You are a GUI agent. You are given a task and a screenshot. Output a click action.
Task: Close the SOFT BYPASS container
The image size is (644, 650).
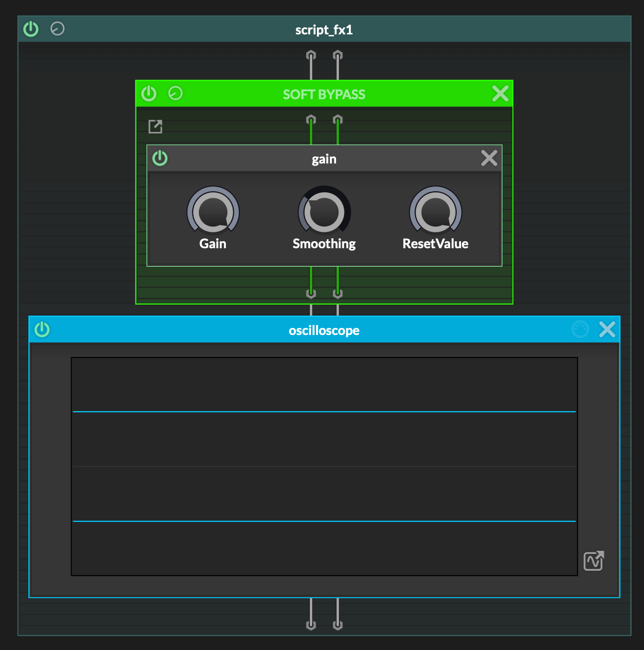(500, 93)
